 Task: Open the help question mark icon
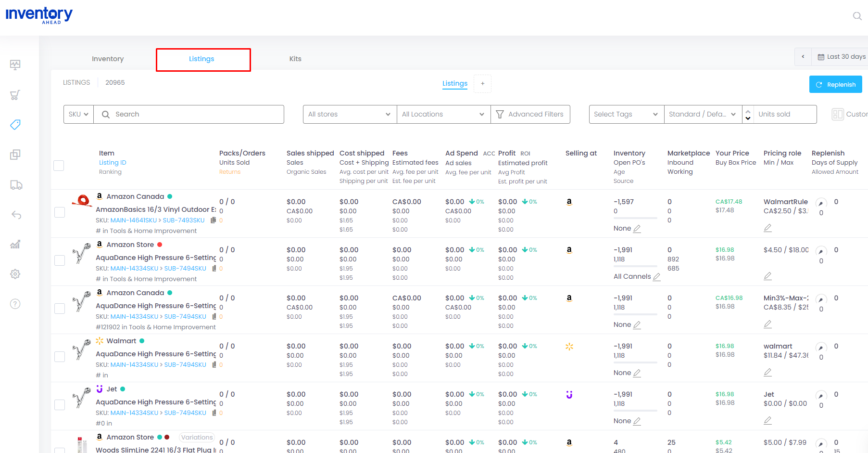tap(15, 304)
